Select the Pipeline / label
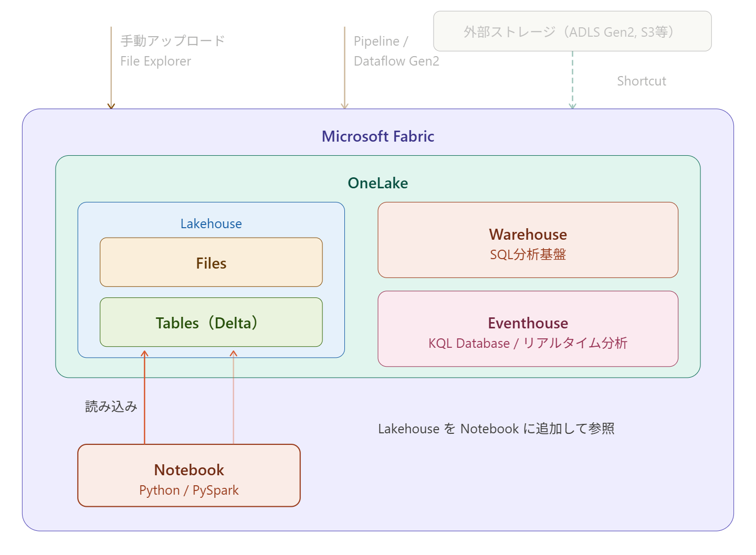Screen dimensions: 756x555 point(381,41)
